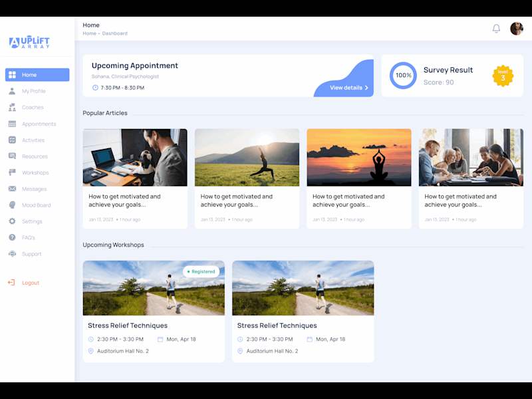532x399 pixels.
Task: Click the Home breadcrumb link
Action: pos(89,33)
